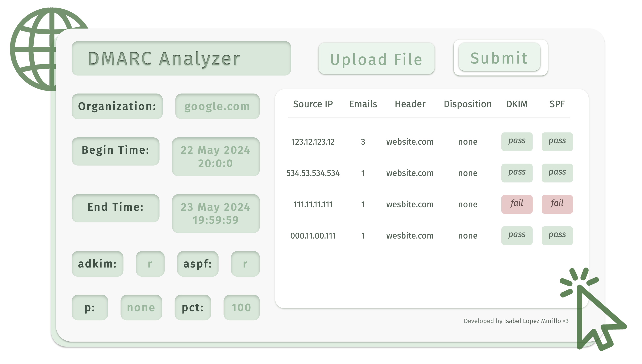Click the DMARC Analyzer title banner
The image size is (642, 364).
[x=181, y=58]
